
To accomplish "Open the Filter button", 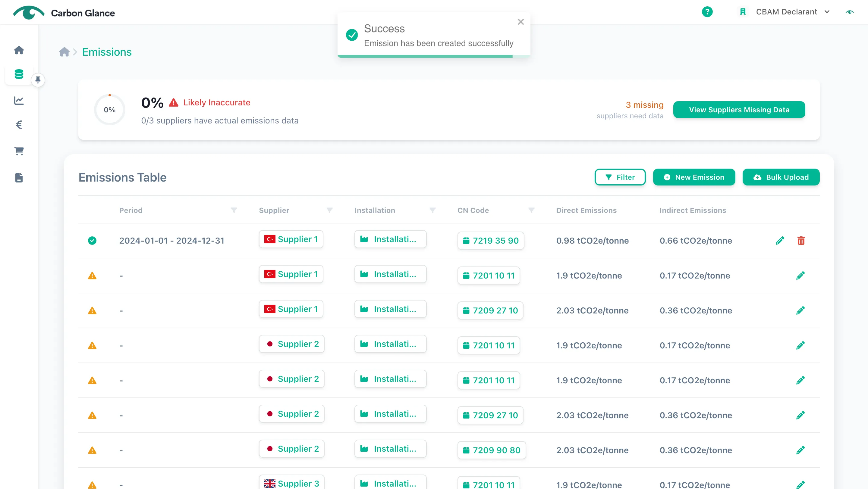I will 620,177.
